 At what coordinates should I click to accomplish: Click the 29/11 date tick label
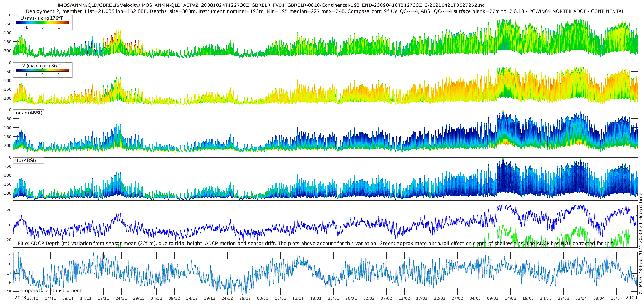[139, 298]
